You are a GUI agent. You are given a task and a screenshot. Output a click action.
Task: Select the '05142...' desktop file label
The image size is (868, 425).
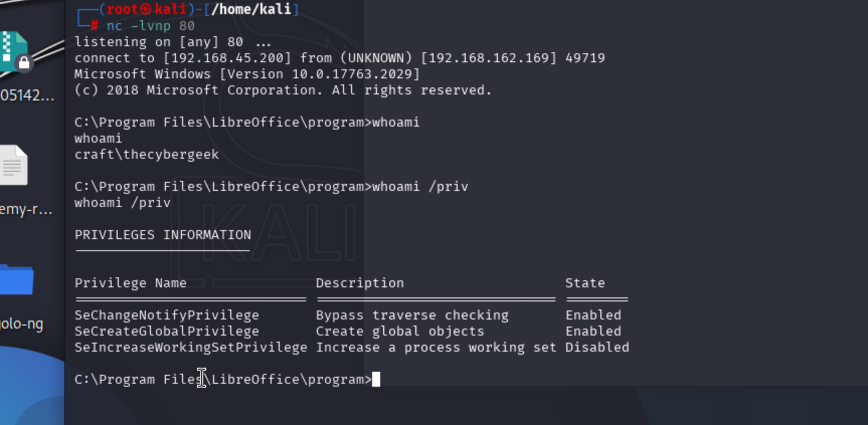click(x=27, y=95)
